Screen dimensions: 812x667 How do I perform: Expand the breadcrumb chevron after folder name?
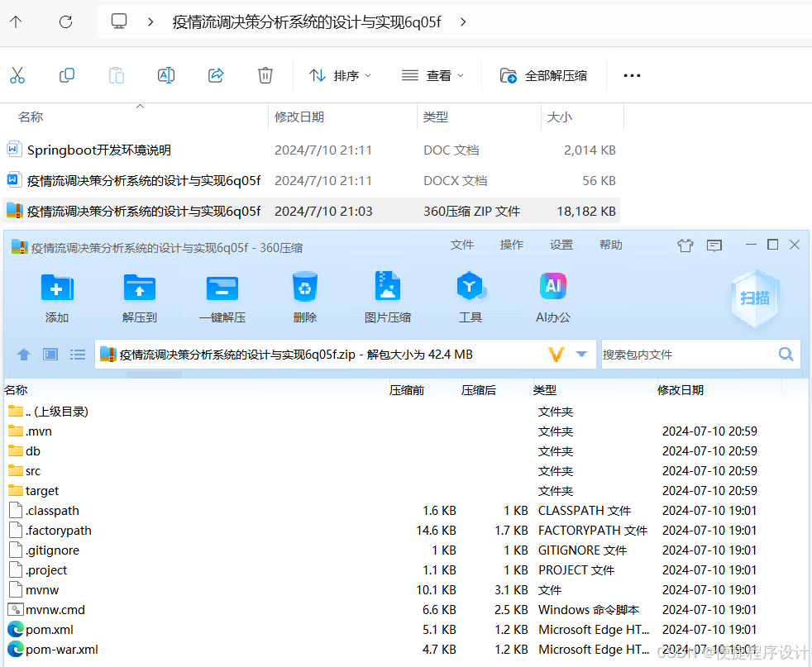point(463,21)
